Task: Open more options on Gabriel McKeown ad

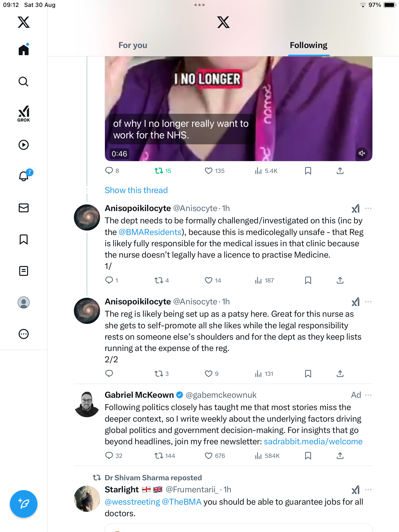Action: [368, 395]
